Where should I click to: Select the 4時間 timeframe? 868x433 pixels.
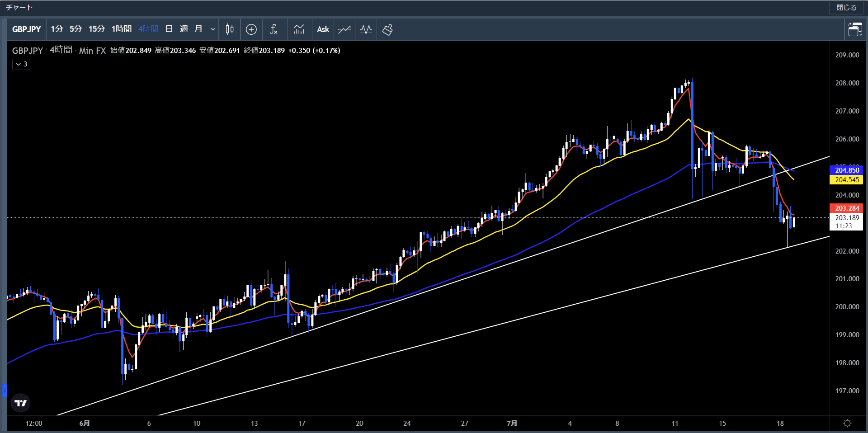tap(148, 29)
